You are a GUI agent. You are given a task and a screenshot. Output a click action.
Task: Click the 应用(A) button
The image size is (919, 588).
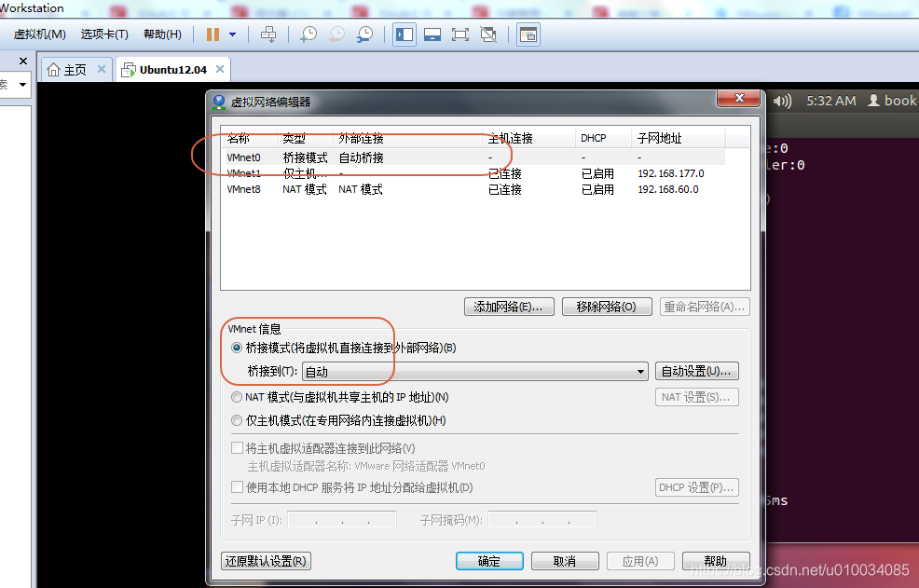(640, 561)
